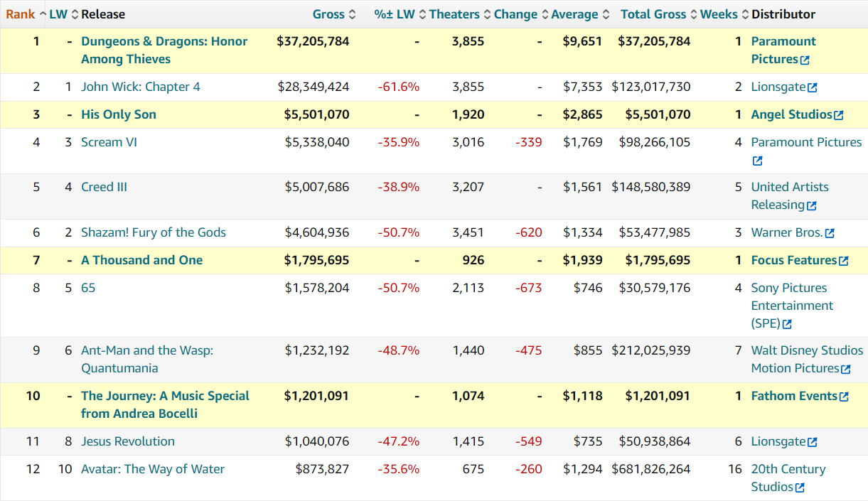Select 1,074 theaters for The Journey
Viewport: 868px width, 501px height.
468,396
